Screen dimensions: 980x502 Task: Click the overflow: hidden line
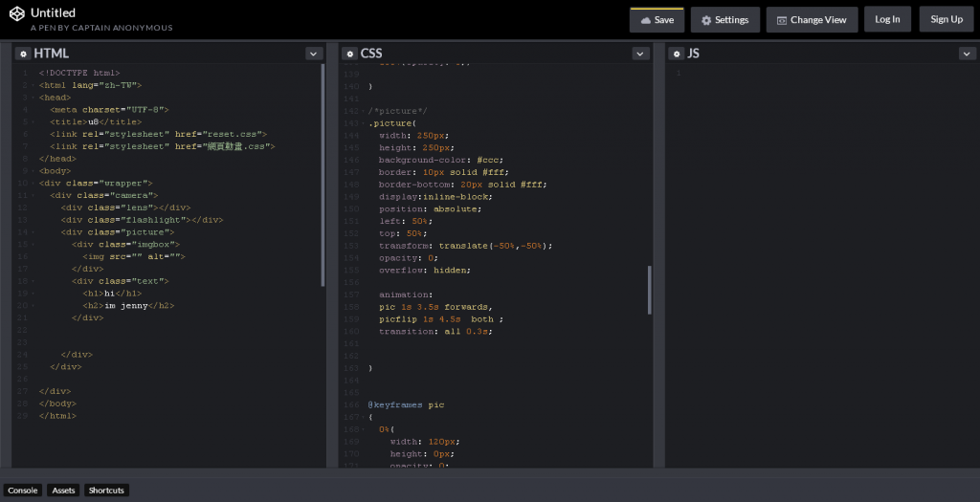coord(424,271)
